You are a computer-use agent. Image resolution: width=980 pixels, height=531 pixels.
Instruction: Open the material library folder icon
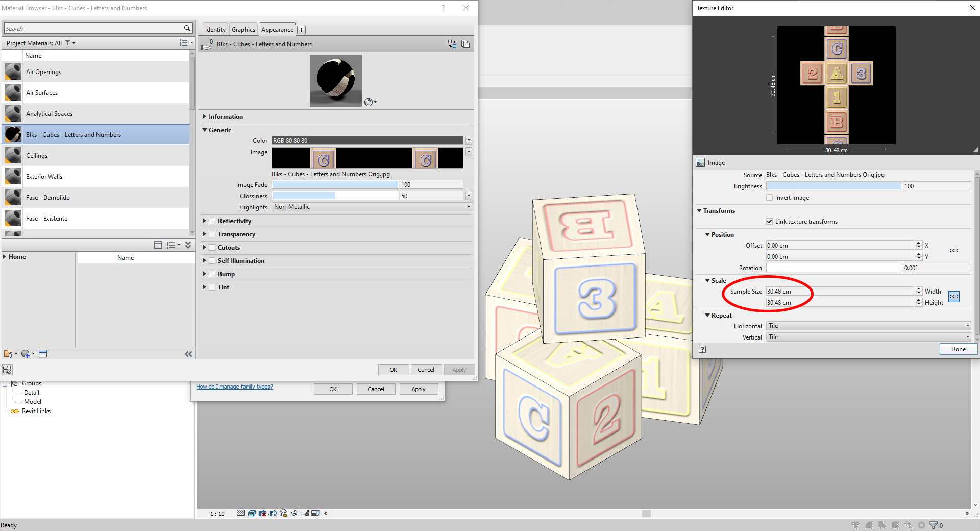[x=8, y=353]
